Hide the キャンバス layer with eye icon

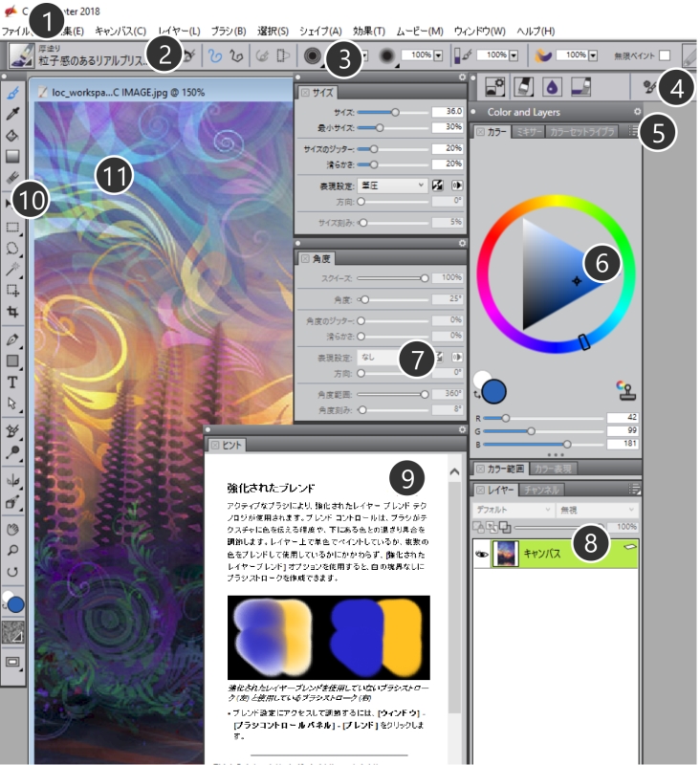480,554
